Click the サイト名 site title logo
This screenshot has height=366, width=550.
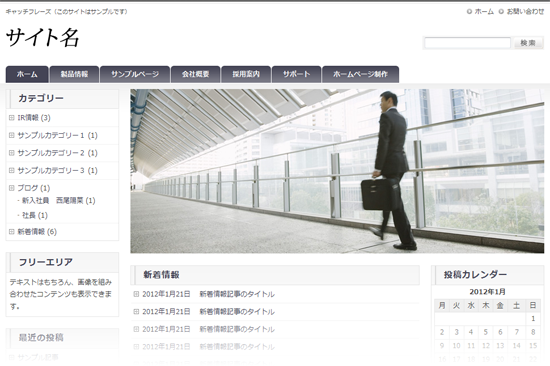(x=42, y=38)
